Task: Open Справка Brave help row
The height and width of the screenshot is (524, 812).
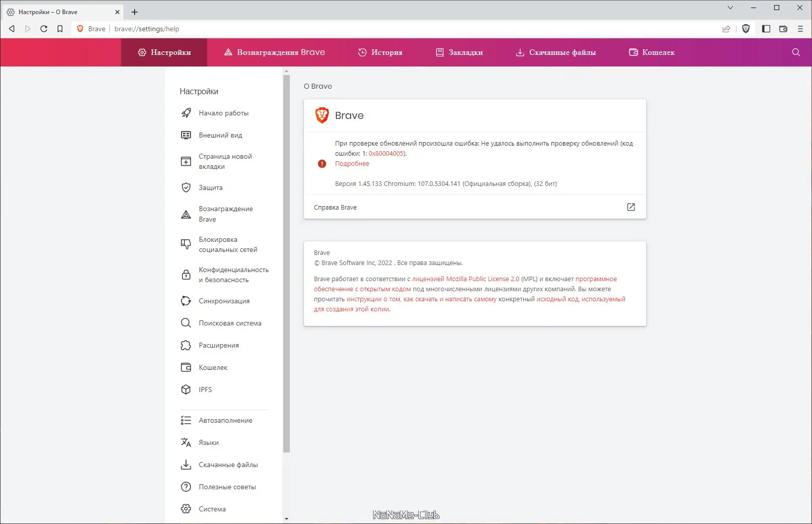Action: coord(475,207)
